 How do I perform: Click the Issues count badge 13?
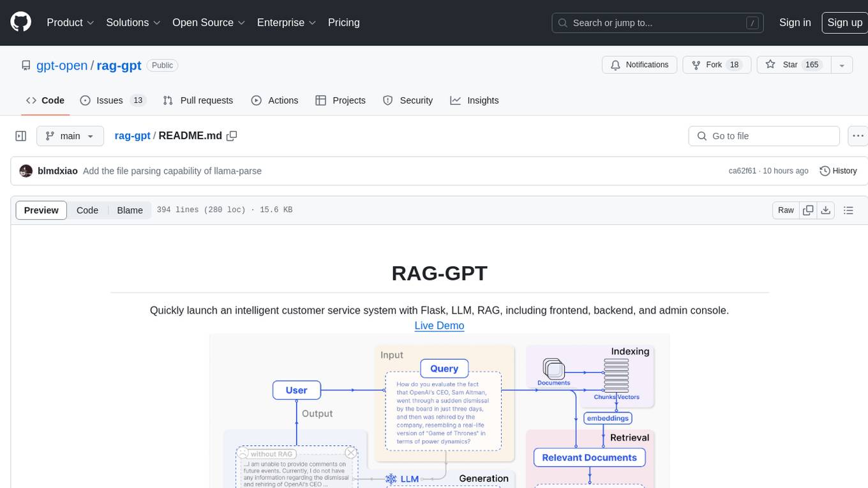pos(138,100)
